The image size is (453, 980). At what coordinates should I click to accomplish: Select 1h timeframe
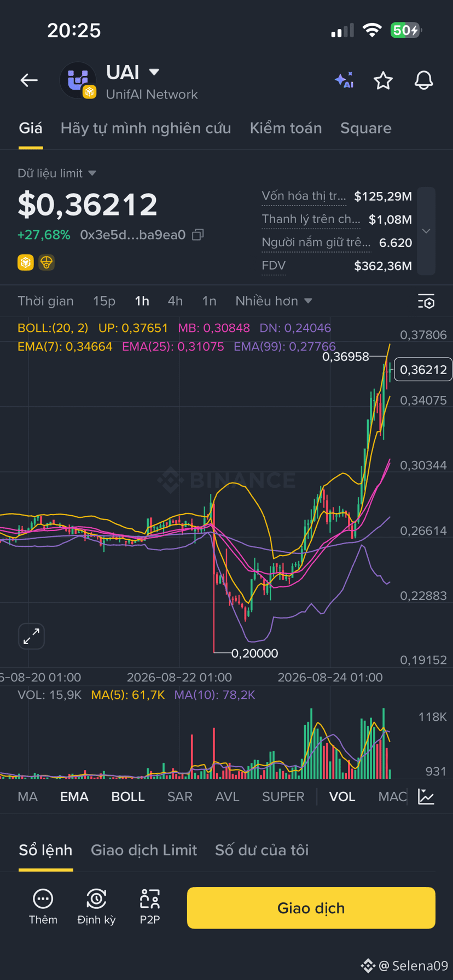pos(142,301)
